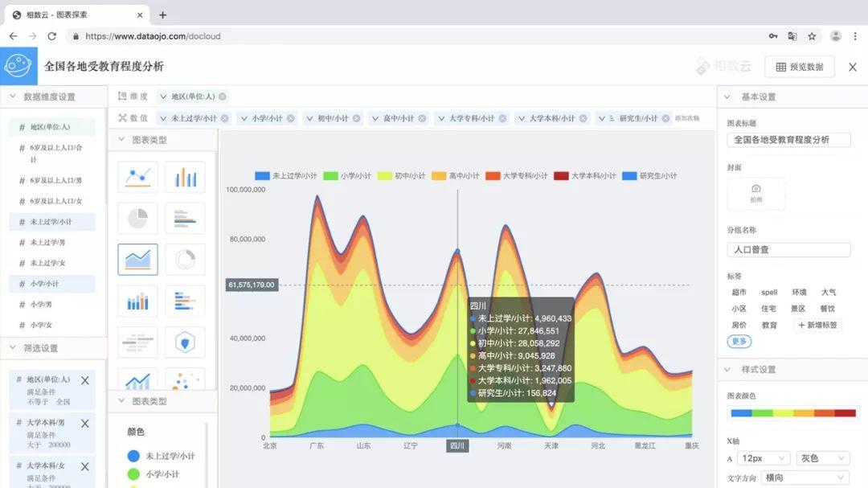Click the blue 未上过学/小计 color swatch
Screen dimensions: 868x488
click(x=133, y=456)
